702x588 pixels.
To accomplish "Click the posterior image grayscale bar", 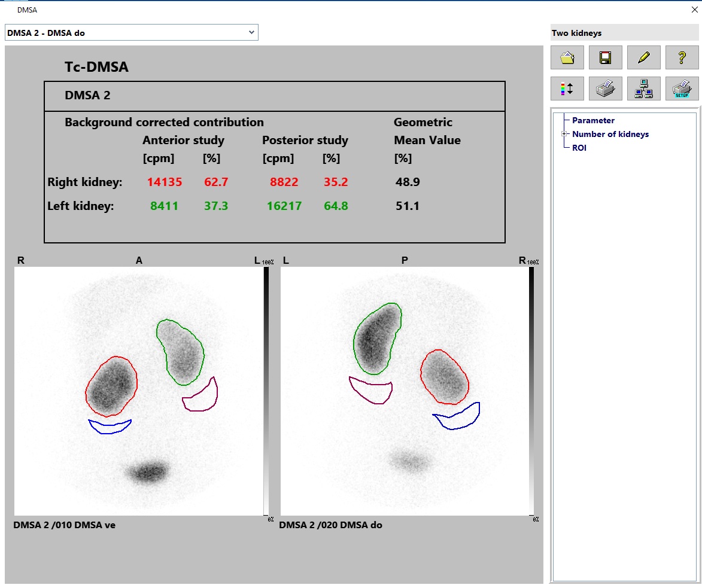I will (x=531, y=390).
